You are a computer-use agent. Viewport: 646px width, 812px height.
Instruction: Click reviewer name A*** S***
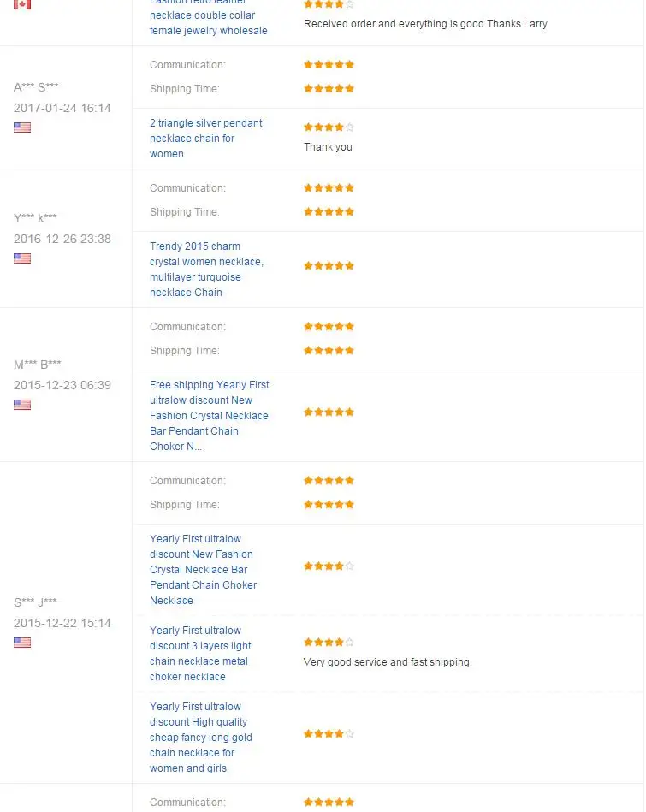coord(36,87)
